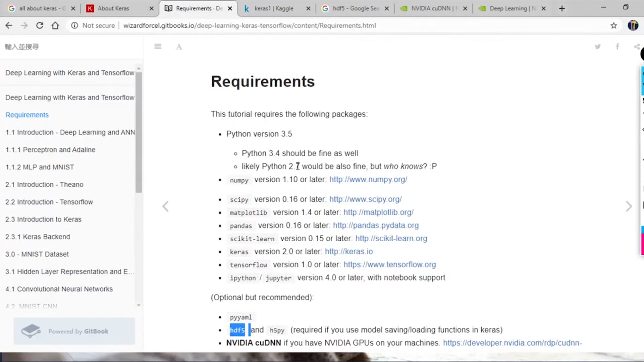Viewport: 644px width, 362px height.
Task: Bookmark this page with the star icon
Action: point(614,25)
